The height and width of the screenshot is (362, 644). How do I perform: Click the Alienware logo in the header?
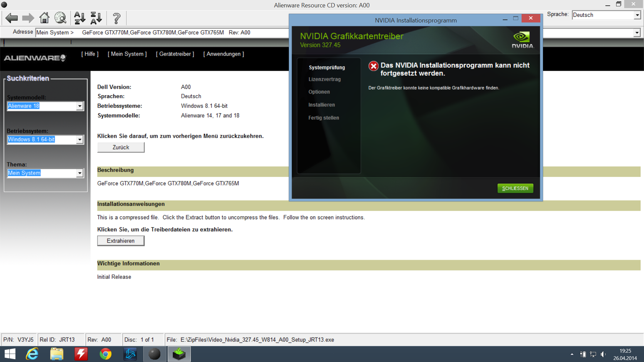[35, 58]
